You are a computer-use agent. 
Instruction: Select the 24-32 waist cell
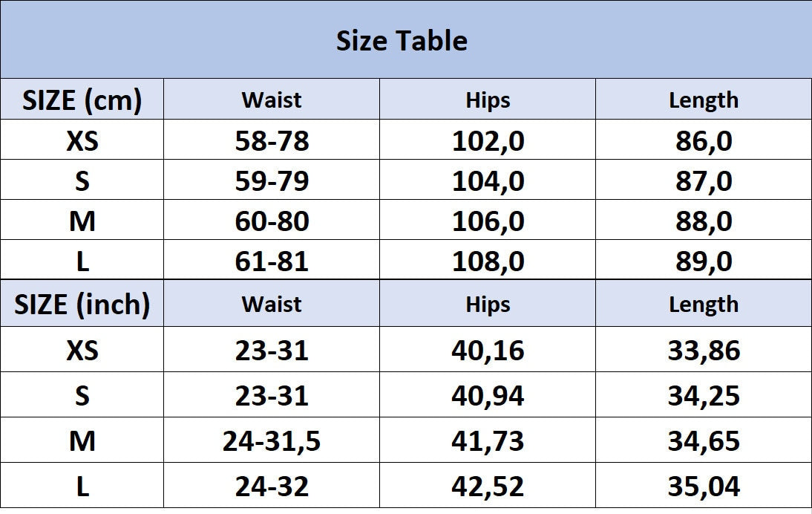pyautogui.click(x=272, y=487)
